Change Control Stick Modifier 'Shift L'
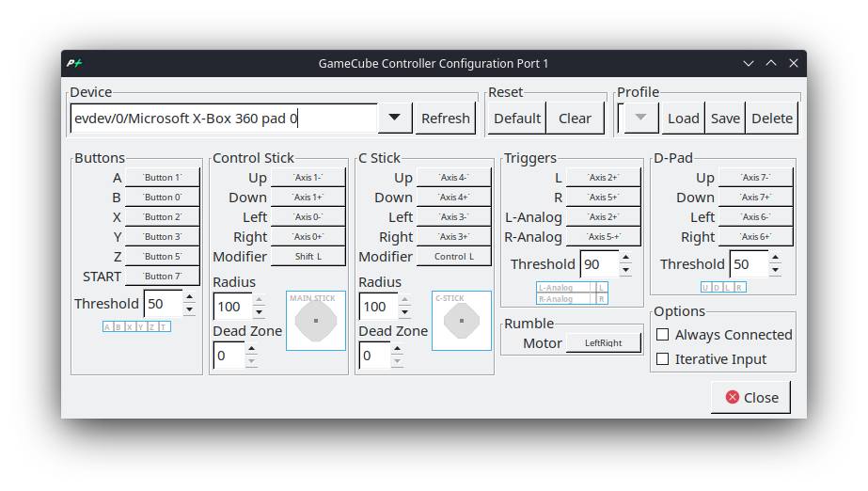This screenshot has width=868, height=491. click(308, 256)
